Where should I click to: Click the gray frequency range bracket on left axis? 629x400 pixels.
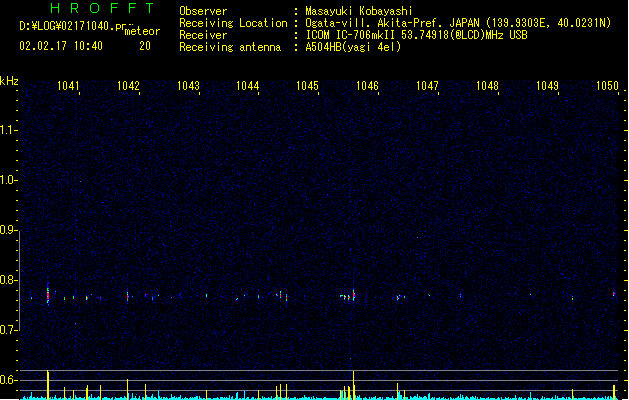coord(20,281)
